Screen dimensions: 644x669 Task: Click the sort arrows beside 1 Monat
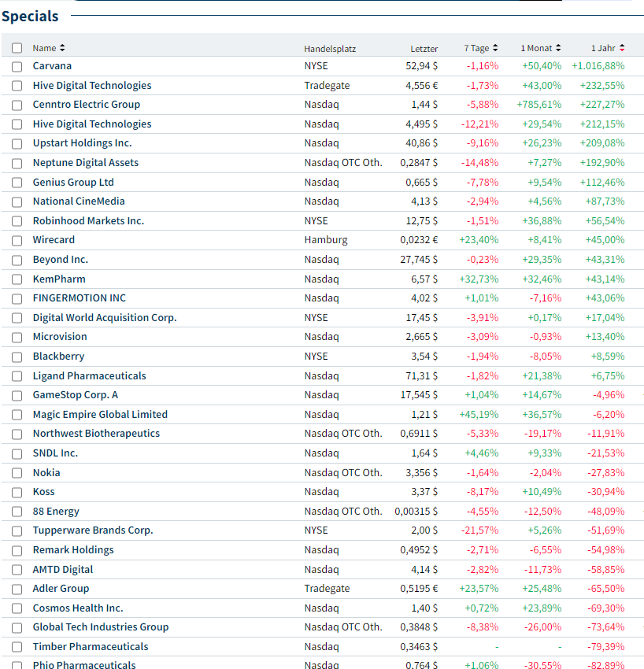[x=558, y=48]
